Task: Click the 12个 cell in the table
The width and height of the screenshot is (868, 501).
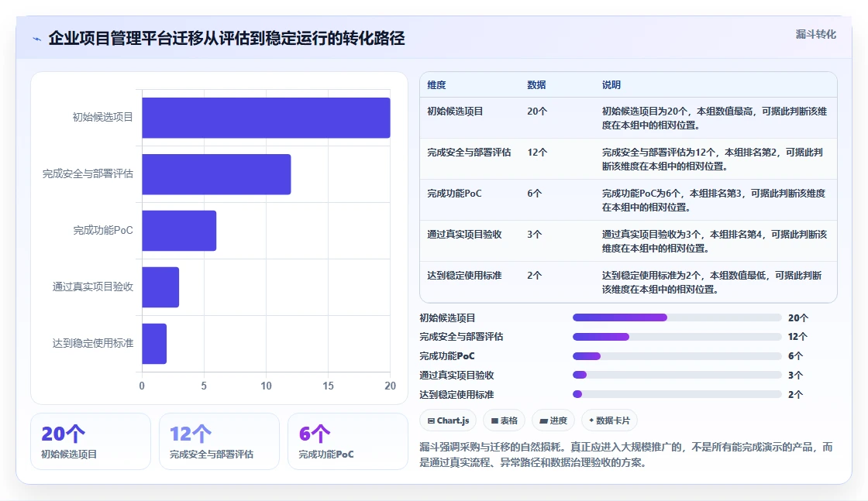Action: click(537, 152)
